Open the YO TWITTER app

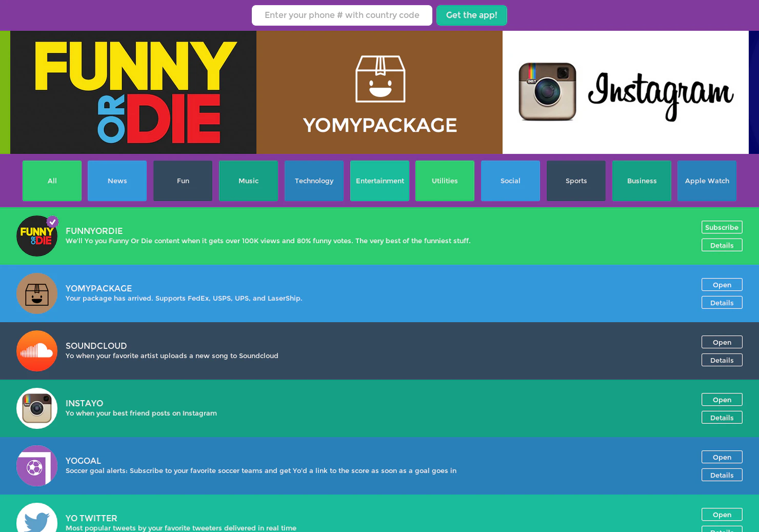(x=722, y=515)
